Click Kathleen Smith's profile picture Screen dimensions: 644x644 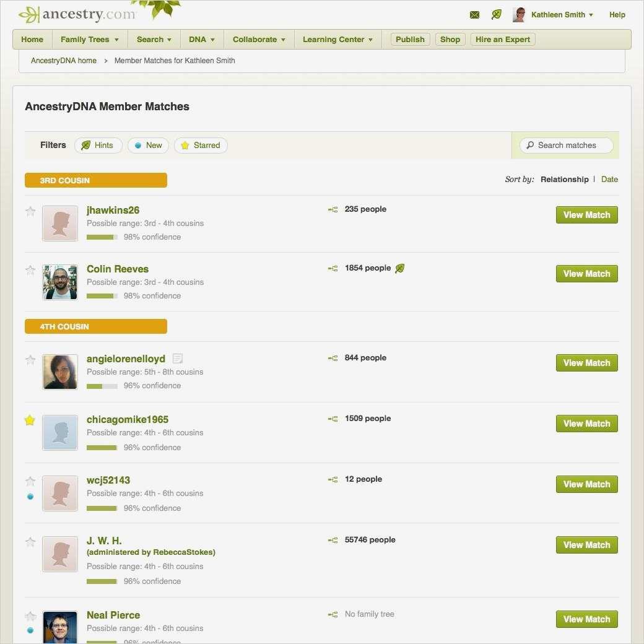(x=519, y=15)
